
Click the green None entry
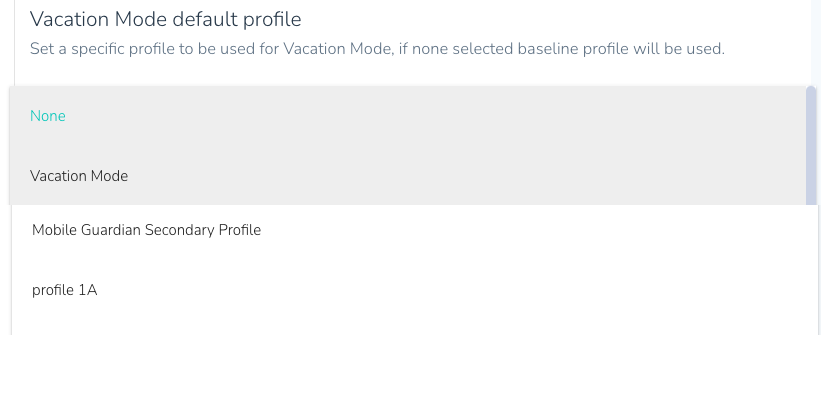(x=48, y=116)
